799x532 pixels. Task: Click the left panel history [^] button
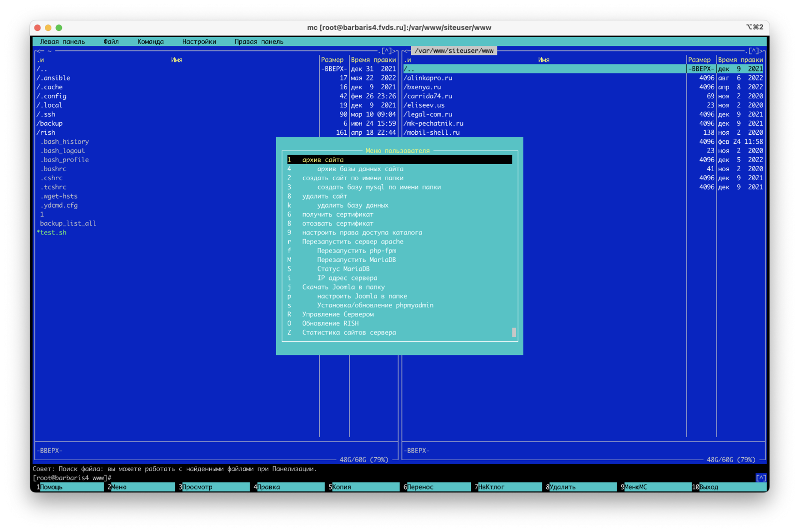click(387, 51)
